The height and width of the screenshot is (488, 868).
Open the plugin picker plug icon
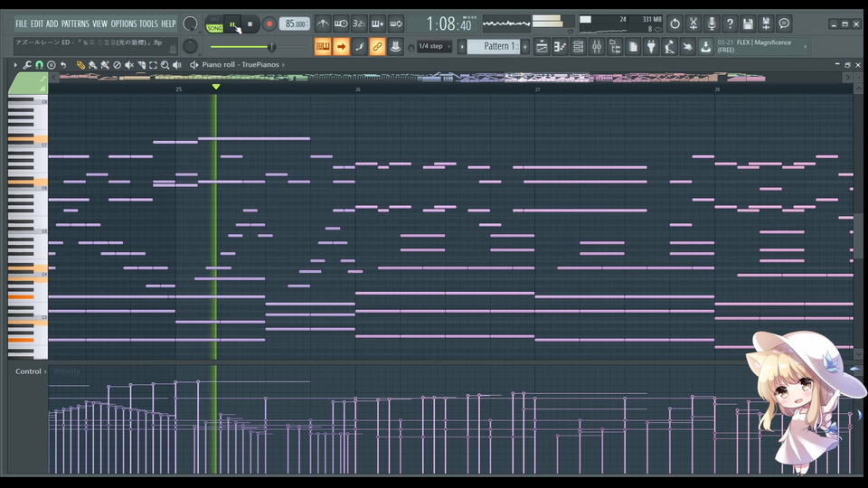click(651, 46)
